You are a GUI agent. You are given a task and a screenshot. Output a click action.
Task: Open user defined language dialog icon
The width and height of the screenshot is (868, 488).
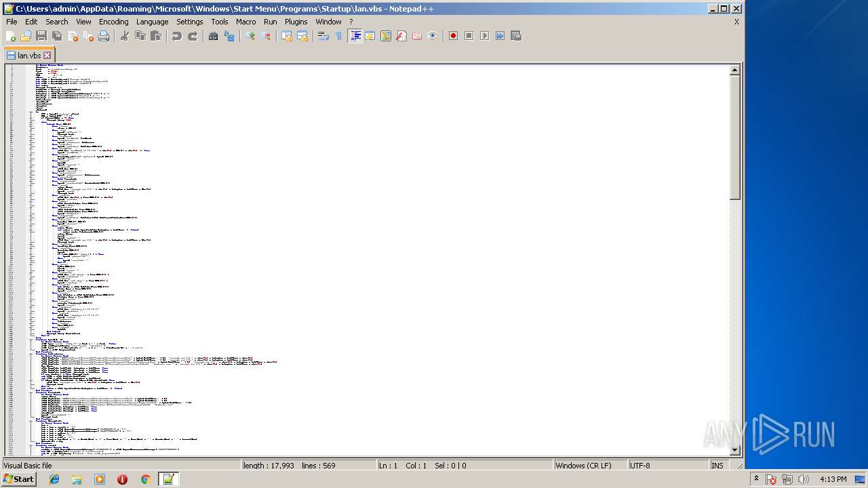coord(370,36)
